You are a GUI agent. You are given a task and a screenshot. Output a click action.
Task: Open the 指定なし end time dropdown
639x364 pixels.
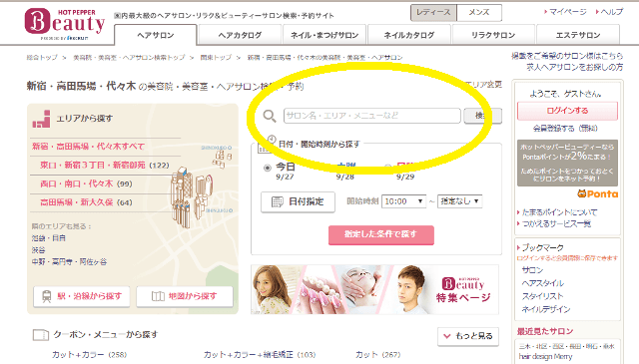coord(459,201)
